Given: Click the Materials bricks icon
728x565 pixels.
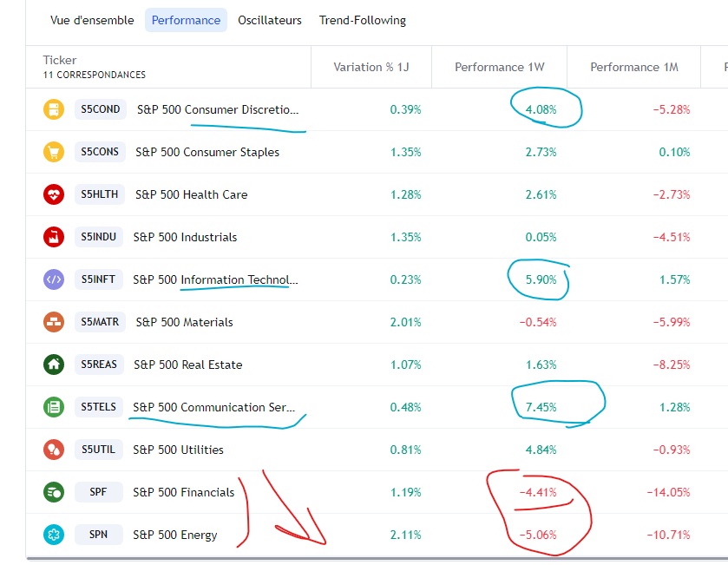Looking at the screenshot, I should (x=54, y=322).
